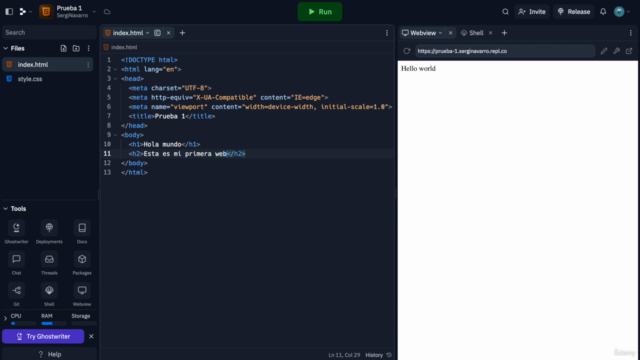The height and width of the screenshot is (360, 640).
Task: Click Ln 11, Col 29 status text
Action: click(344, 355)
